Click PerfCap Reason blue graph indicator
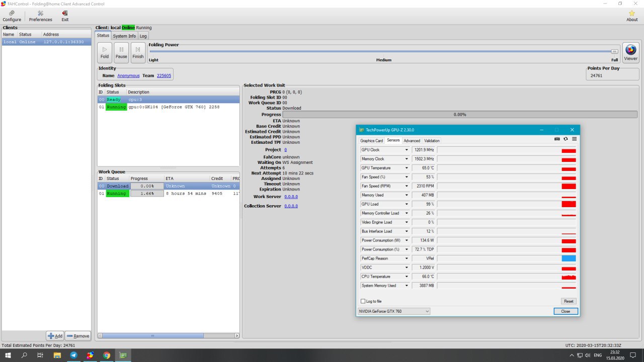This screenshot has height=362, width=644. (569, 258)
